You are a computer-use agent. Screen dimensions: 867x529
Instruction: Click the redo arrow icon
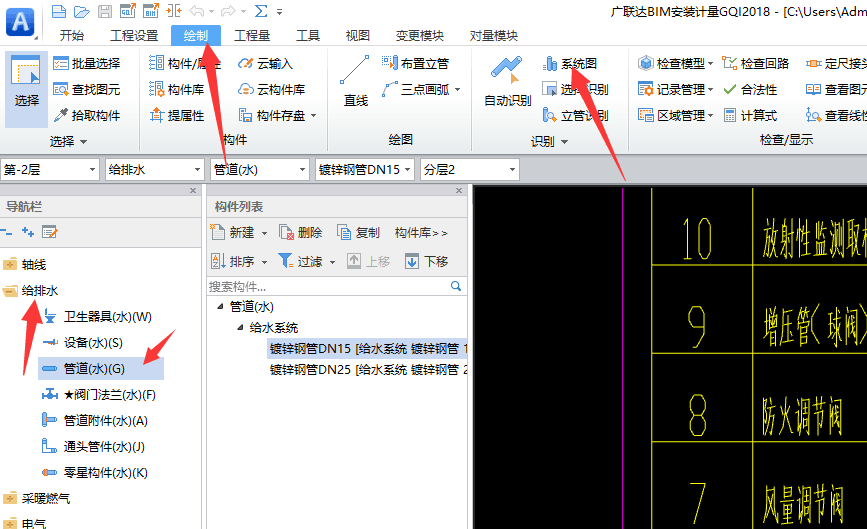click(228, 11)
